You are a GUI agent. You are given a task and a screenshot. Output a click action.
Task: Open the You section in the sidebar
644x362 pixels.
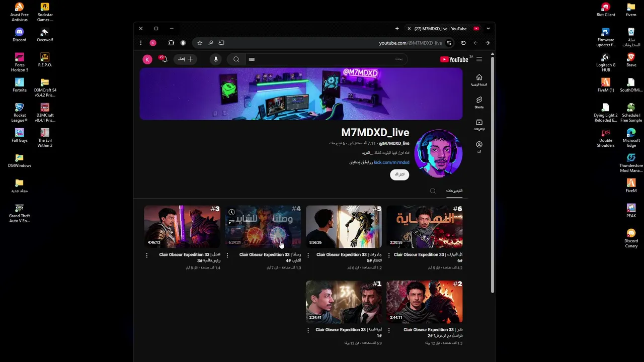coord(479,147)
